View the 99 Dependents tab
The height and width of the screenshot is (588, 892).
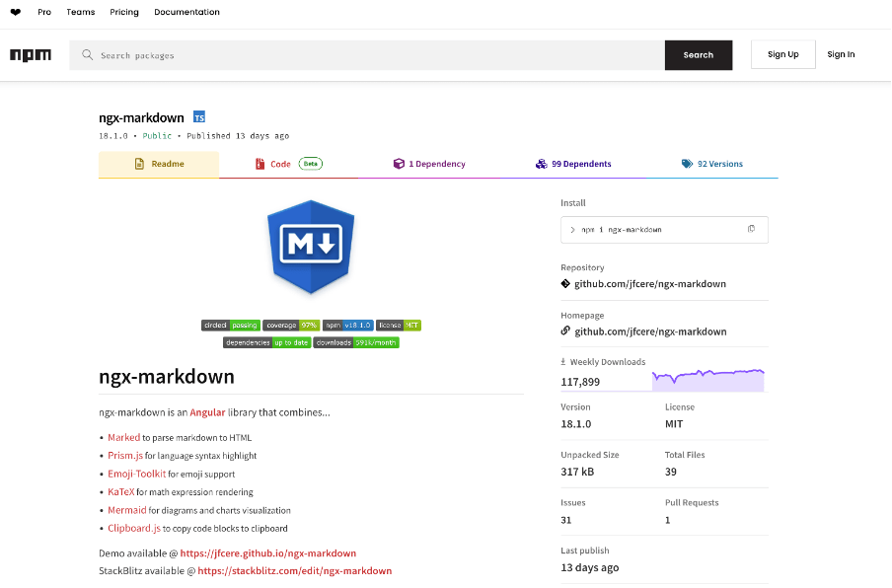click(573, 164)
